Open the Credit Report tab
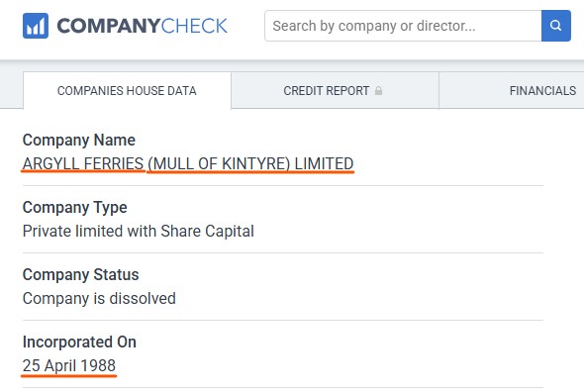Screen dimensions: 584x392 (335, 90)
